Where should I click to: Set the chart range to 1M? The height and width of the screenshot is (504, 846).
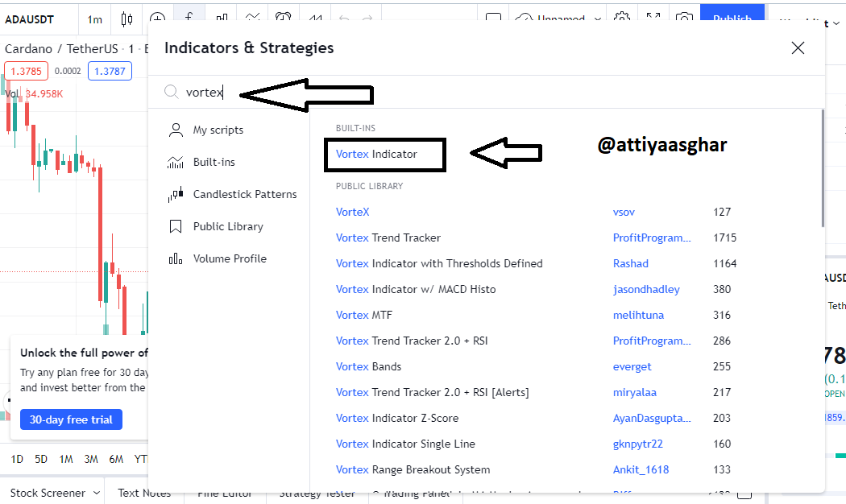click(x=66, y=459)
